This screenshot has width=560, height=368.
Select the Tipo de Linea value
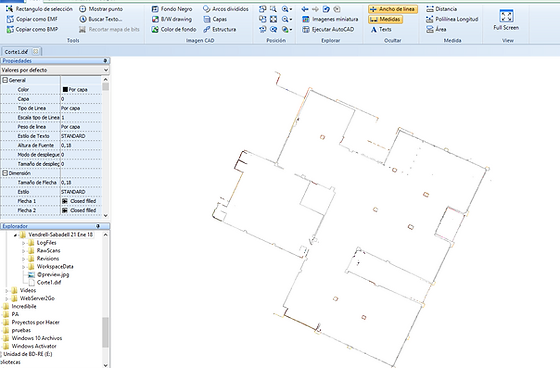pyautogui.click(x=81, y=108)
